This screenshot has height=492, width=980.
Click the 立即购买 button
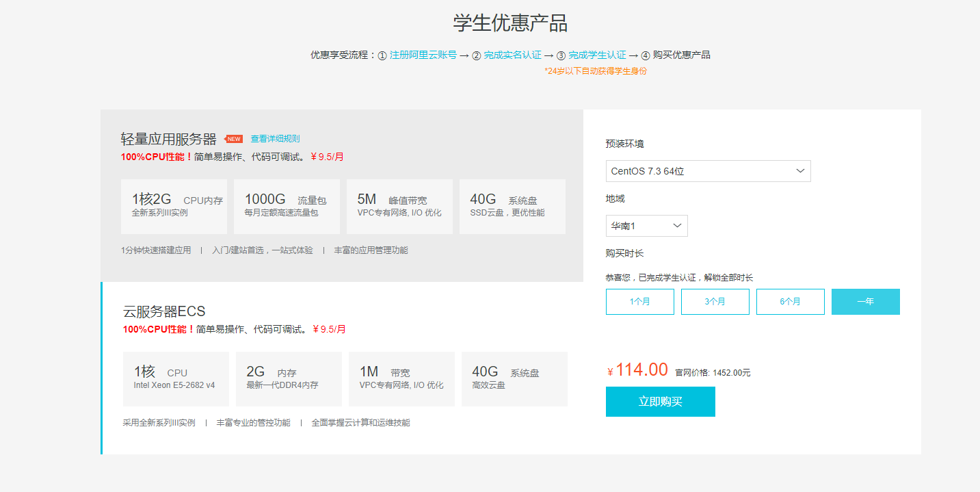coord(660,402)
